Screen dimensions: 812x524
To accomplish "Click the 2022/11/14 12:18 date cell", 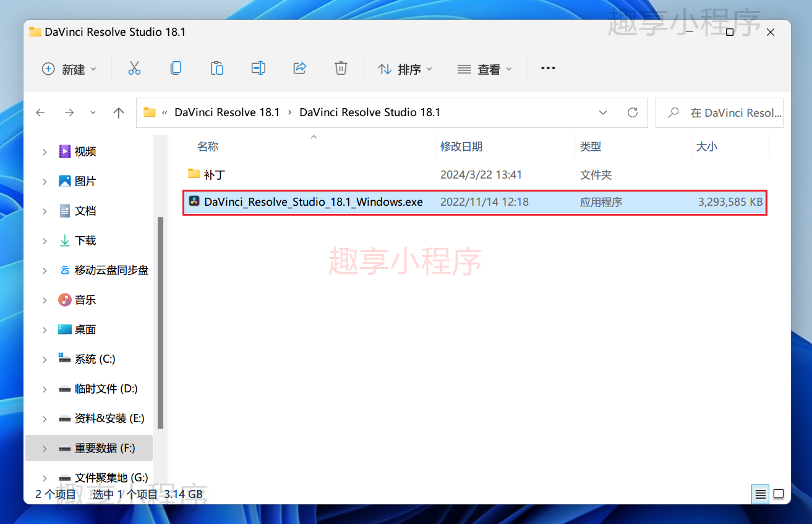I will tap(484, 202).
